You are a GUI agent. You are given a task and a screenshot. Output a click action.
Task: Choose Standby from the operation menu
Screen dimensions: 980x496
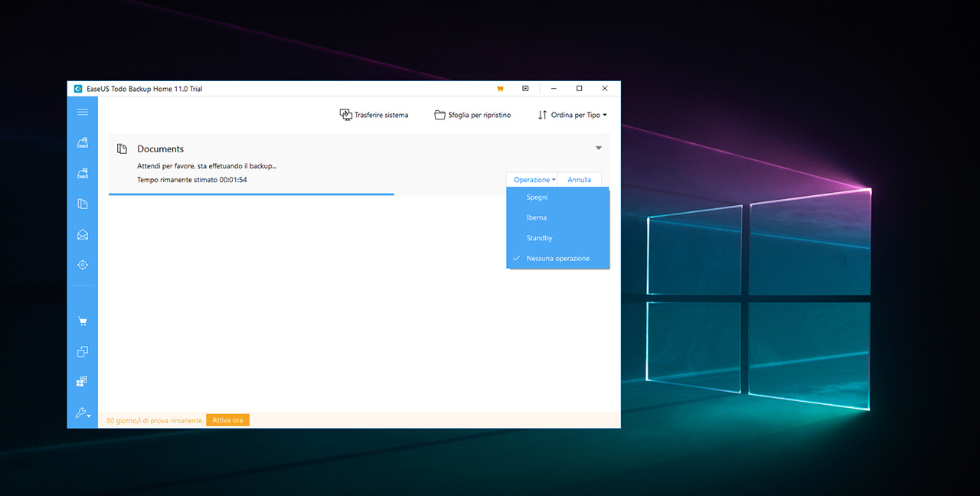[x=558, y=238]
